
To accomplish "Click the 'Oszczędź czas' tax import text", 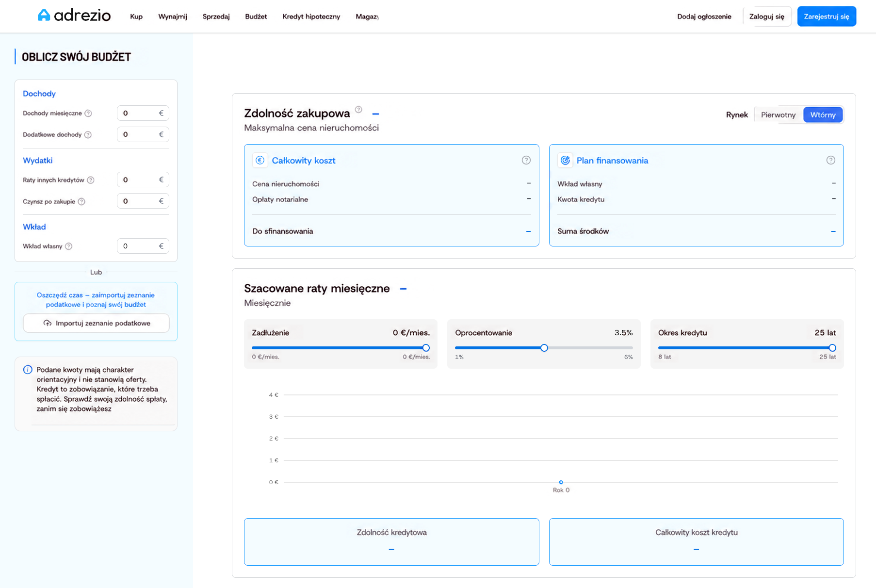I will point(96,300).
